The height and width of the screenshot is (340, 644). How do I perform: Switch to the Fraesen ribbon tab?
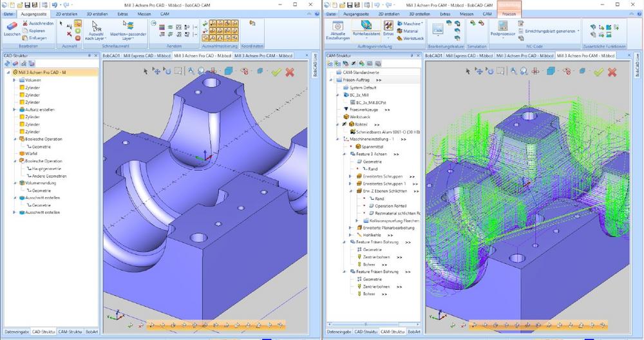pos(508,13)
